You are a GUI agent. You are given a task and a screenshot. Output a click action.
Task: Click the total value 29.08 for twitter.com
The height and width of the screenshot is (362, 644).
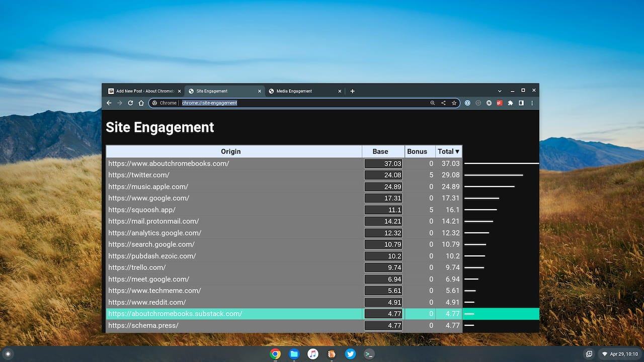450,175
